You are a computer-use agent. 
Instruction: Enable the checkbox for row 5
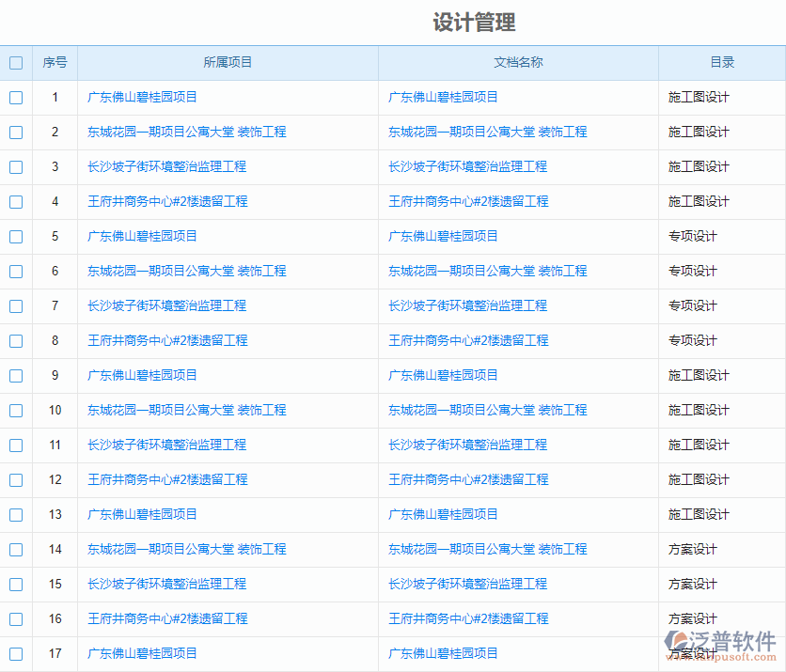click(x=15, y=236)
